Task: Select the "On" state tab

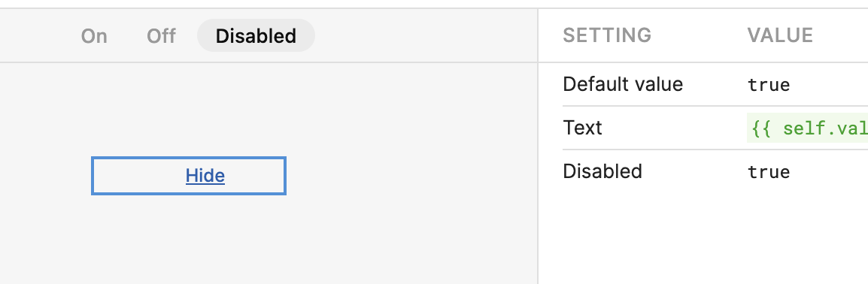Action: (94, 36)
